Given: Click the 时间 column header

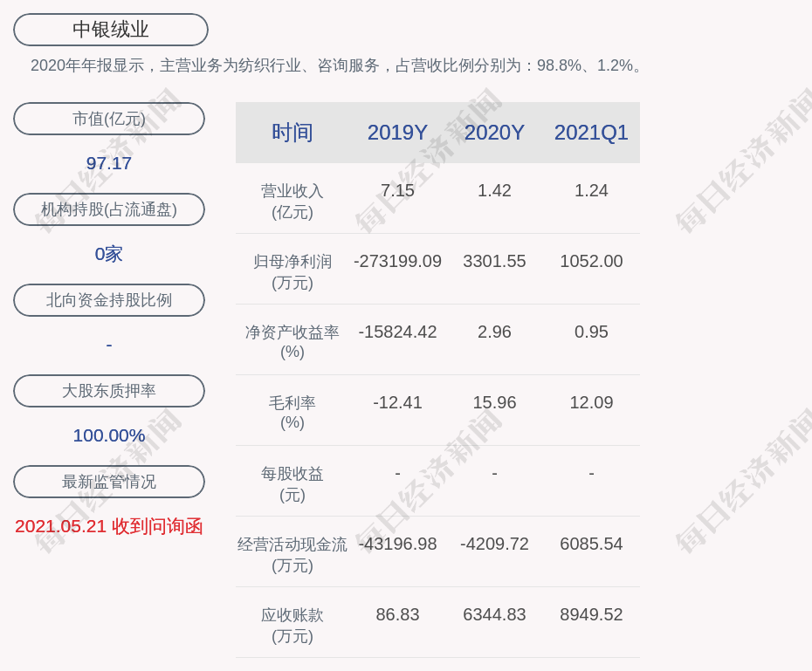Looking at the screenshot, I should [x=292, y=133].
